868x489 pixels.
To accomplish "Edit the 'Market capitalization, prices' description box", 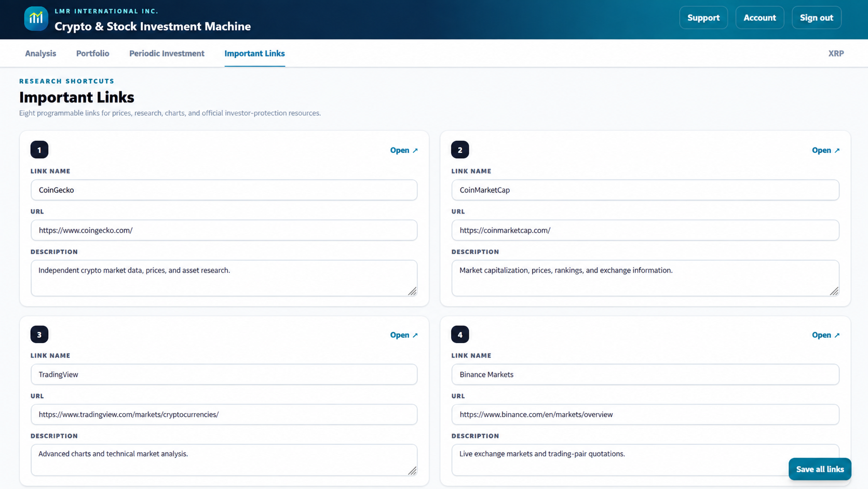I will tap(645, 278).
